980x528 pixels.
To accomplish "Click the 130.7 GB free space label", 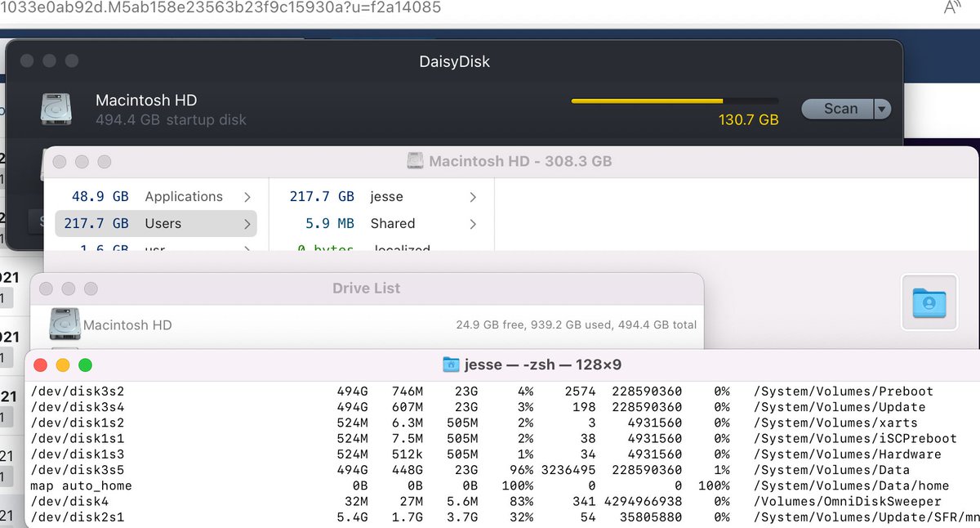I will [x=748, y=120].
